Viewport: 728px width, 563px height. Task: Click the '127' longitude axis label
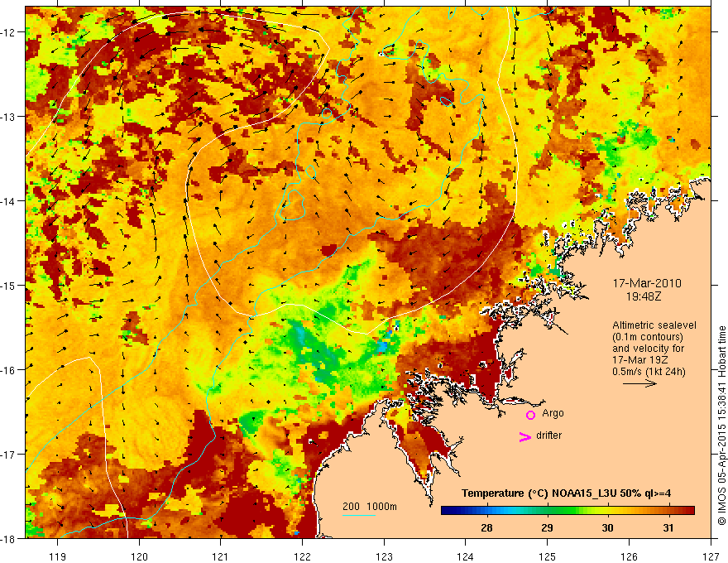711,556
